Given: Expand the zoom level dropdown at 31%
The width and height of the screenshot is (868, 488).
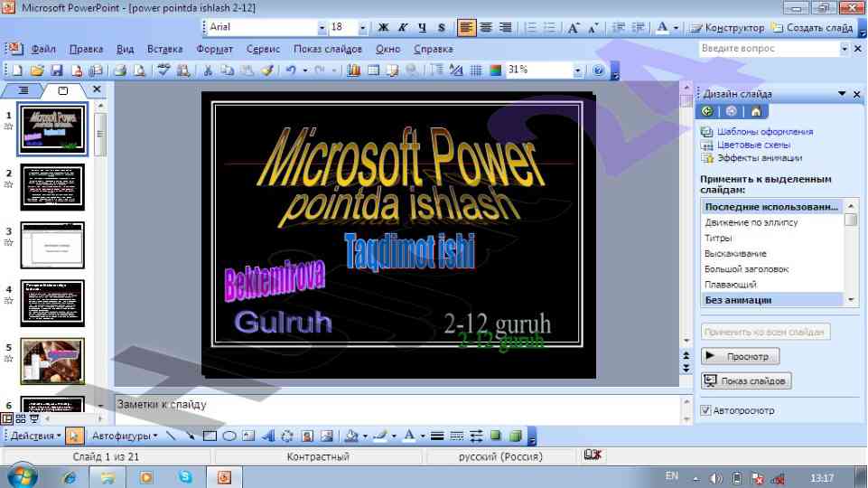Looking at the screenshot, I should pyautogui.click(x=578, y=70).
